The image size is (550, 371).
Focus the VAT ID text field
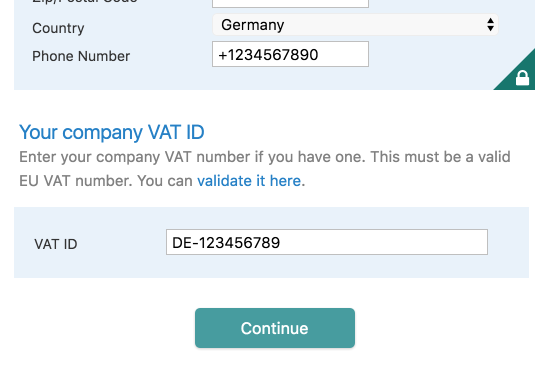click(x=327, y=242)
